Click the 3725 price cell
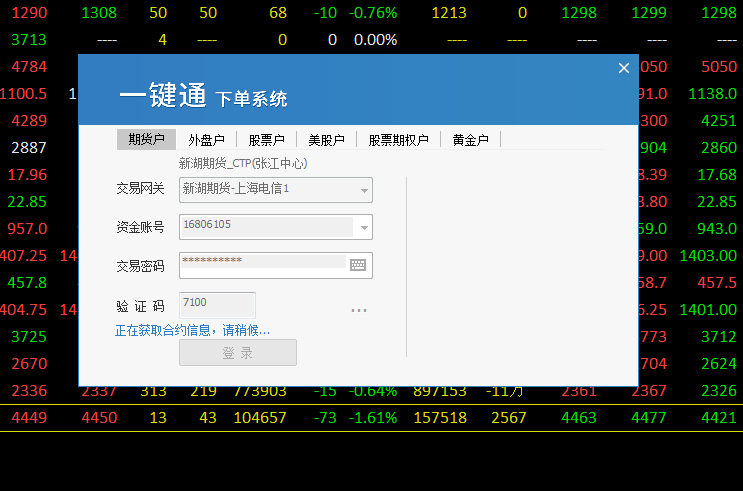The width and height of the screenshot is (743, 491). pos(29,336)
